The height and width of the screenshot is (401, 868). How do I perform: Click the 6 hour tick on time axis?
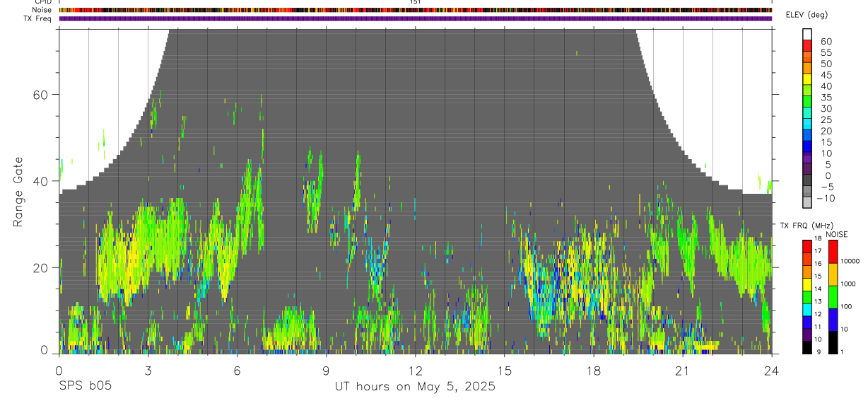pyautogui.click(x=237, y=356)
